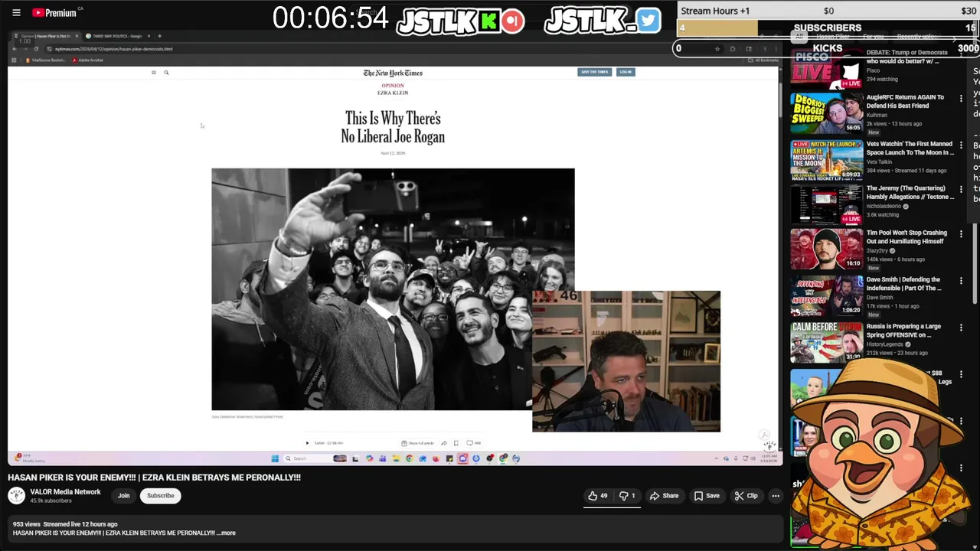Open a new browser tab with plus
The image size is (980, 551).
click(159, 36)
